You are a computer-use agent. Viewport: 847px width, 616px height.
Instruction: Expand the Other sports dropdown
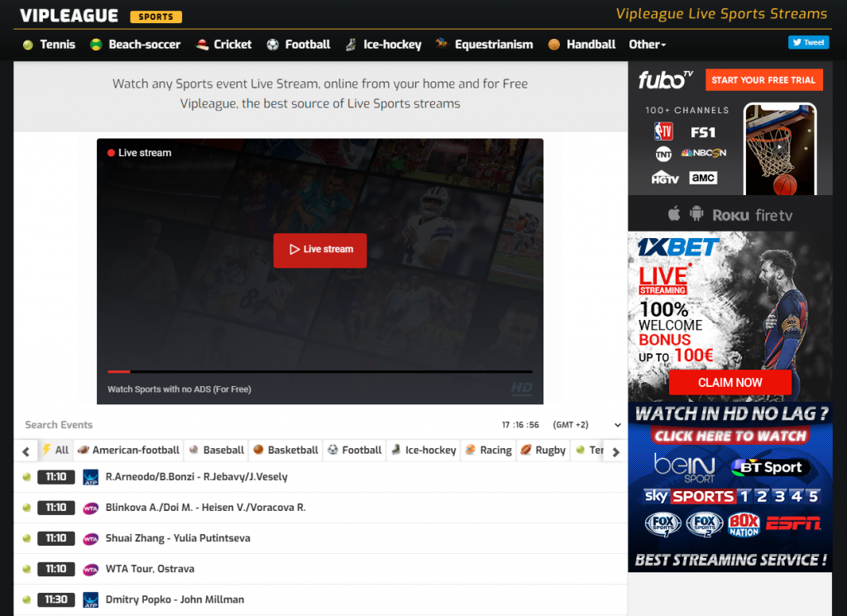pos(647,45)
